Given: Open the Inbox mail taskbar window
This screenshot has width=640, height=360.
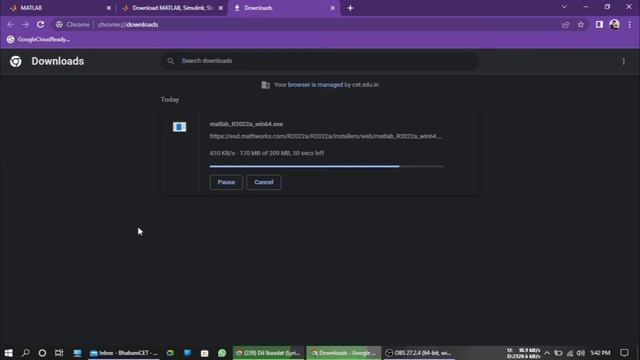Looking at the screenshot, I should click(x=124, y=353).
